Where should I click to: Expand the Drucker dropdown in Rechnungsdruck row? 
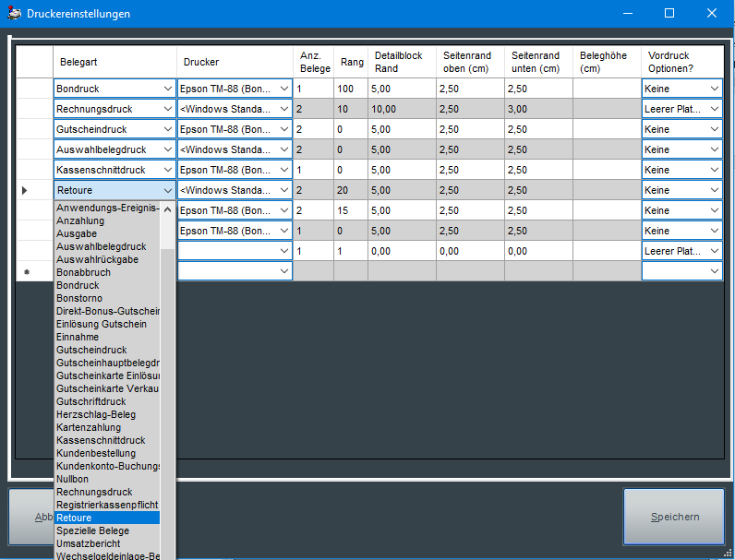click(283, 109)
